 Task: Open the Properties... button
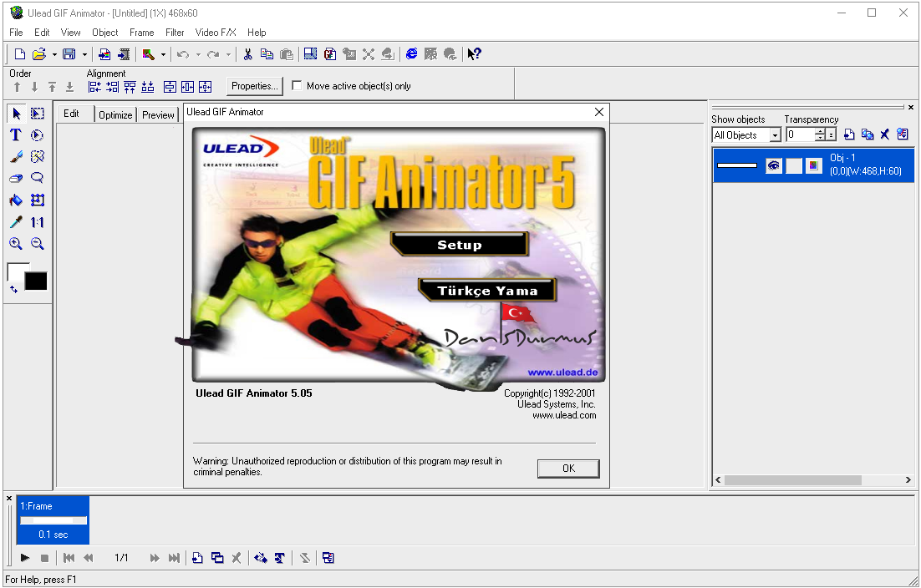pos(254,86)
